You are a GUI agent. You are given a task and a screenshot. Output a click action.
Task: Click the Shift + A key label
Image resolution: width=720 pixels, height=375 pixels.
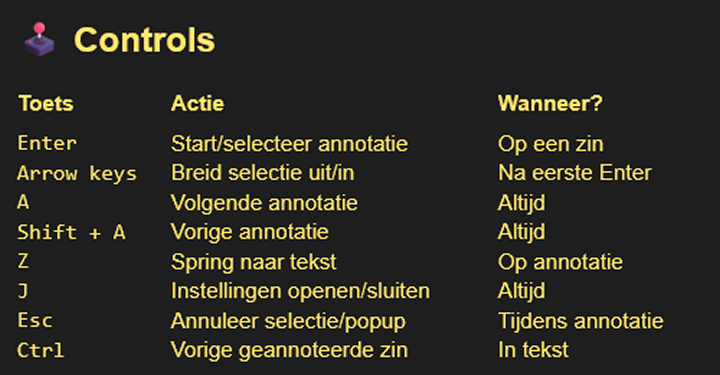click(71, 232)
